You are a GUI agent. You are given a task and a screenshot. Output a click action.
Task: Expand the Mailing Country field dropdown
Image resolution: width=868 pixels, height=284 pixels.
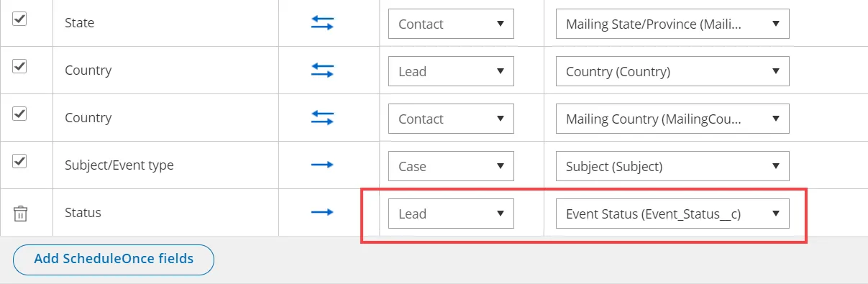click(x=672, y=119)
